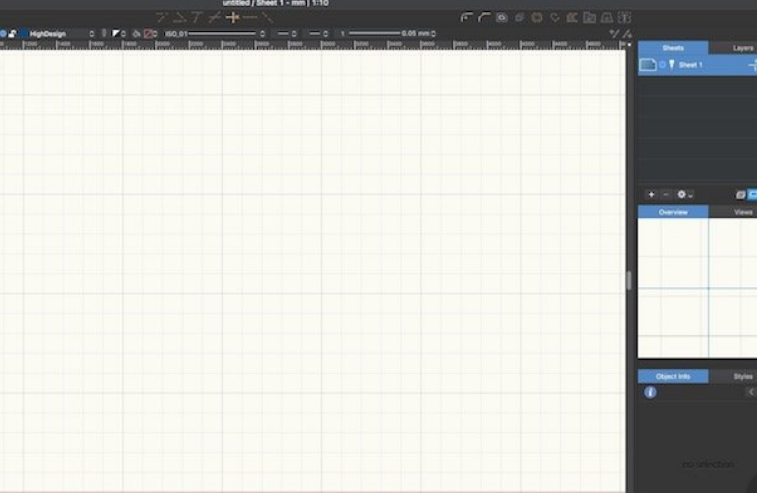Toggle the pen active marker on Sheet 1
This screenshot has width=758, height=493.
(x=671, y=65)
